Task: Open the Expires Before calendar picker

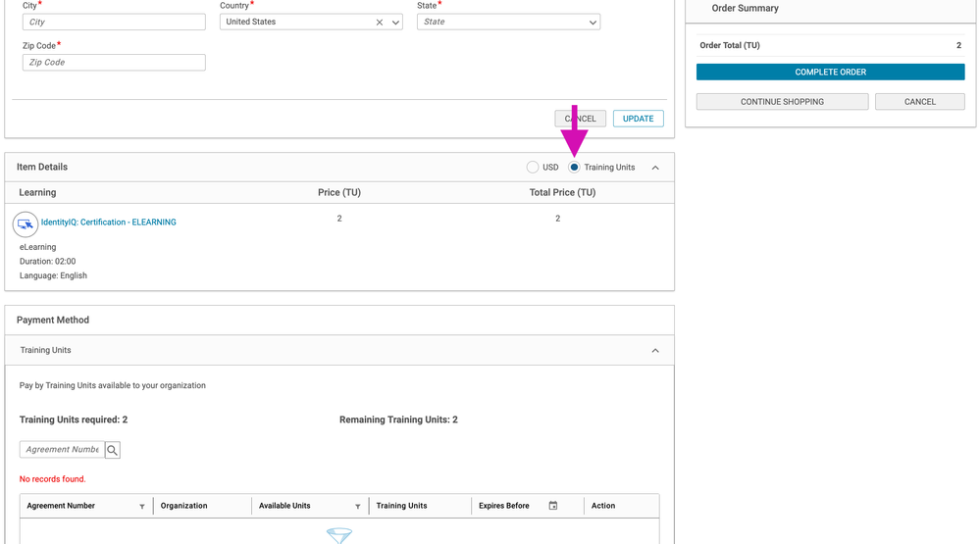Action: [x=553, y=506]
